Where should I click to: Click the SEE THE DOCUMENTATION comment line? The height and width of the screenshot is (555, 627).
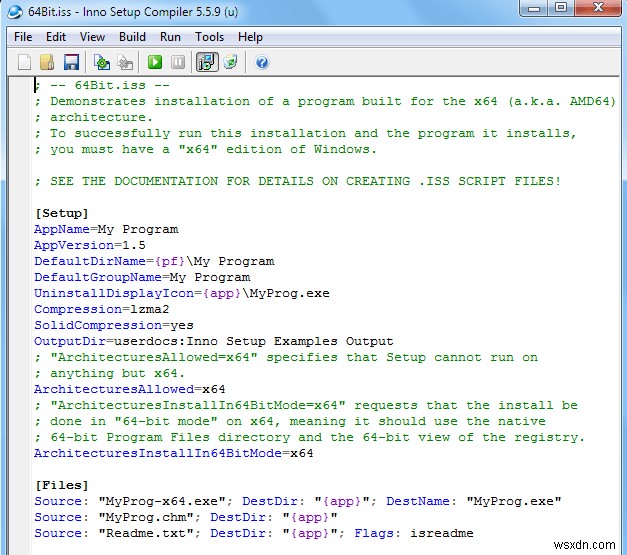coord(298,182)
